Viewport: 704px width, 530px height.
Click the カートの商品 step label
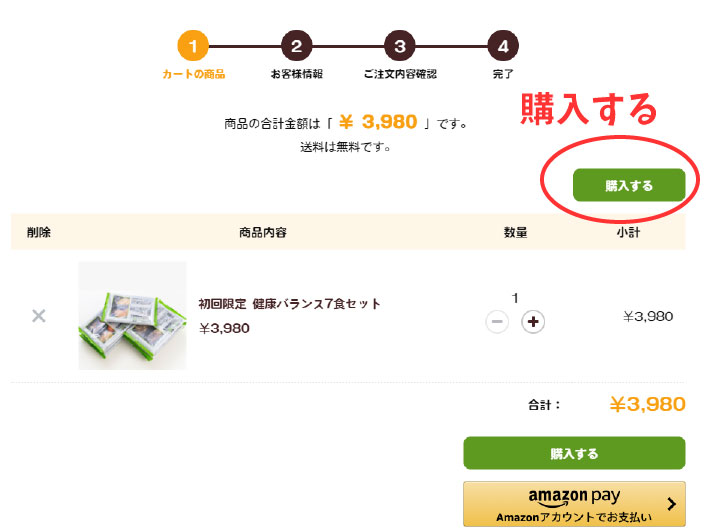194,74
